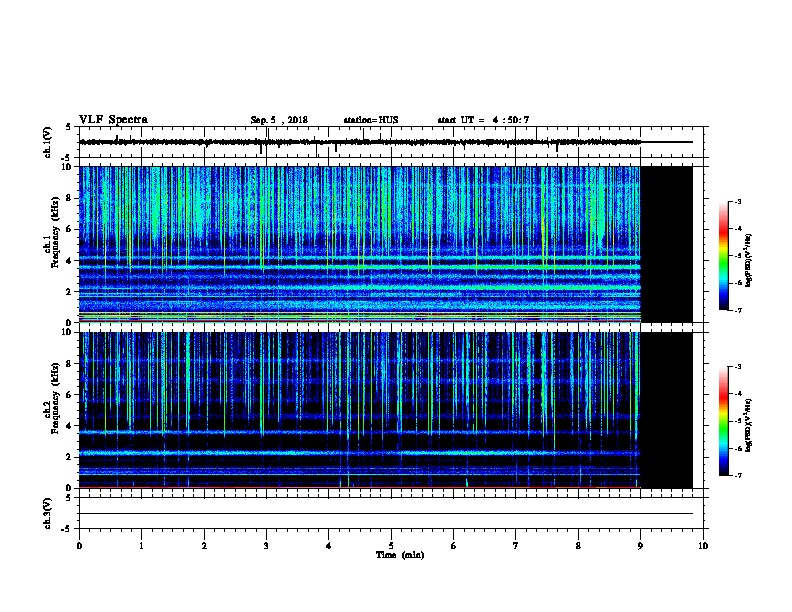Screen dimensions: 792x612
Task: Click the "Time (min)" x-axis label
Action: (400, 555)
